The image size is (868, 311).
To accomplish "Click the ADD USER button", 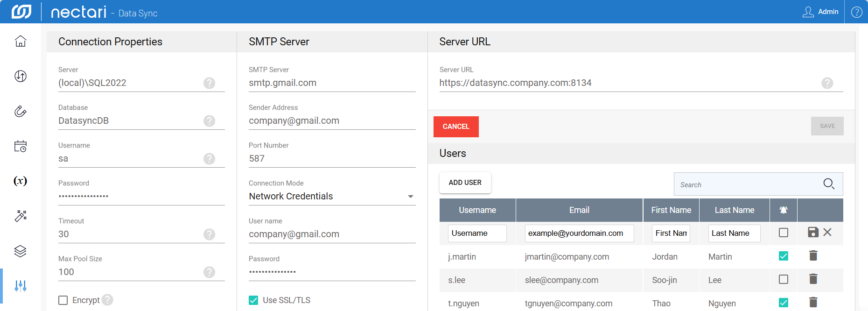I will 465,183.
